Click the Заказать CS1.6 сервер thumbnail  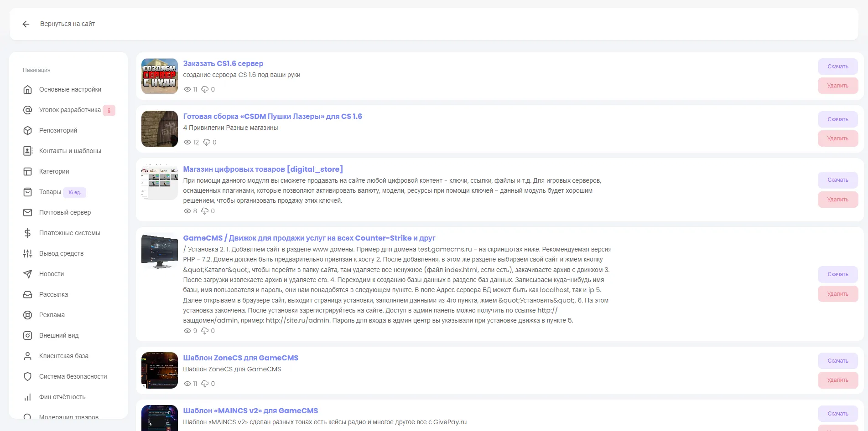click(160, 76)
